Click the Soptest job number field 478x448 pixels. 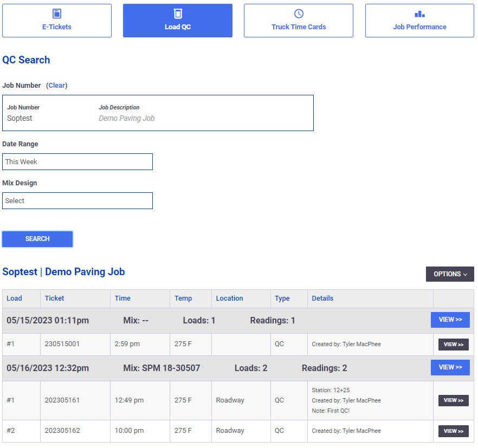click(x=158, y=113)
